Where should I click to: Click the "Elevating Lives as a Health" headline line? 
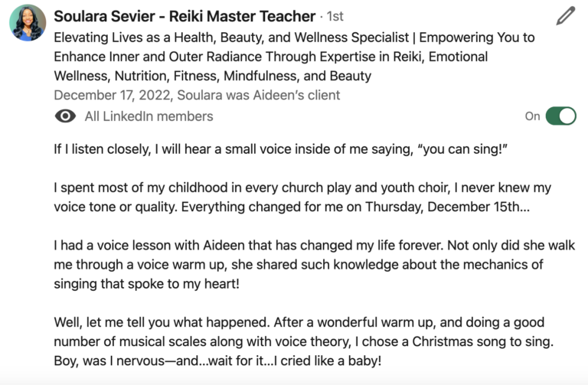click(294, 38)
